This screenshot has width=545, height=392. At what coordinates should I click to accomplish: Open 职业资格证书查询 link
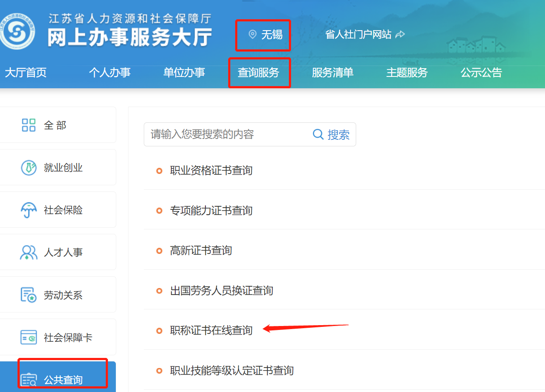211,170
